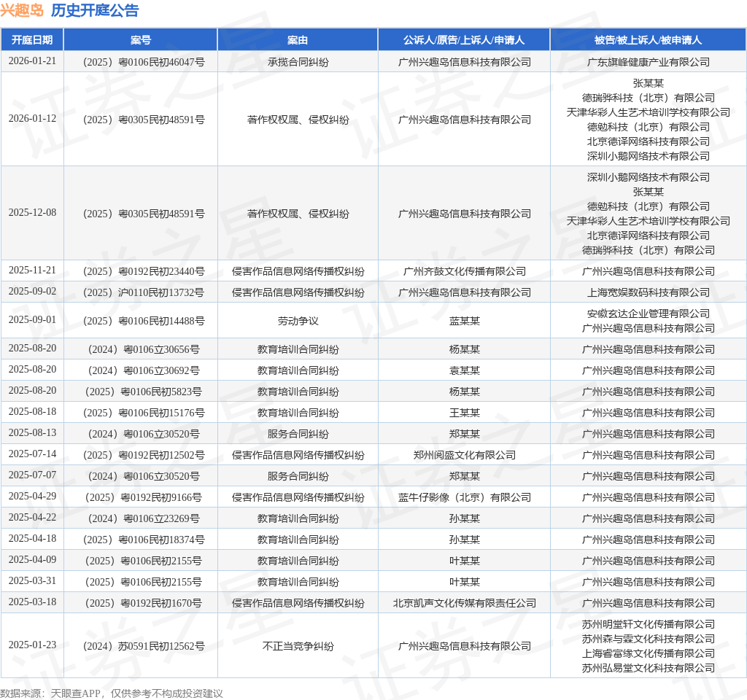
Task: Select date cell 2025-09-01
Action: click(x=32, y=320)
